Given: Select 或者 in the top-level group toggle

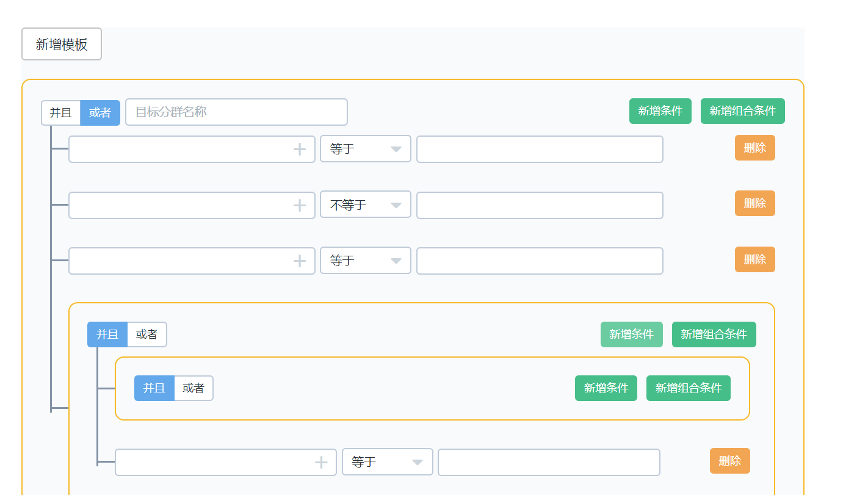Looking at the screenshot, I should (100, 113).
